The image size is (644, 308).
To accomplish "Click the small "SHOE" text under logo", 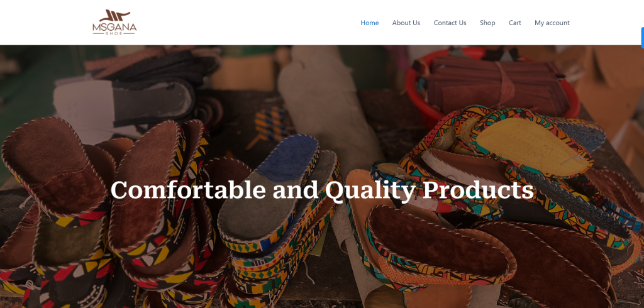I will pos(114,33).
